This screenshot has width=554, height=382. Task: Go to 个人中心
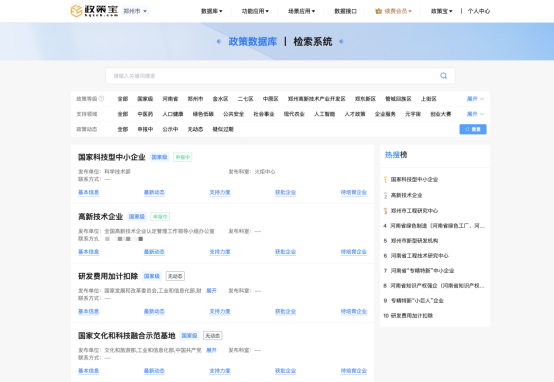coord(479,11)
